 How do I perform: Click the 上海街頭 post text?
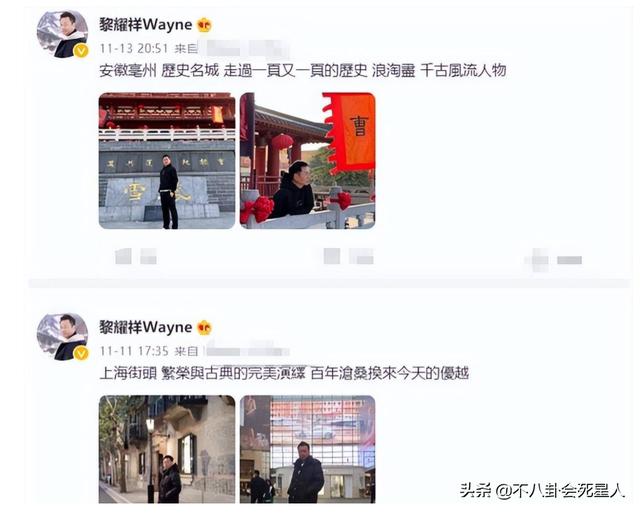click(284, 373)
